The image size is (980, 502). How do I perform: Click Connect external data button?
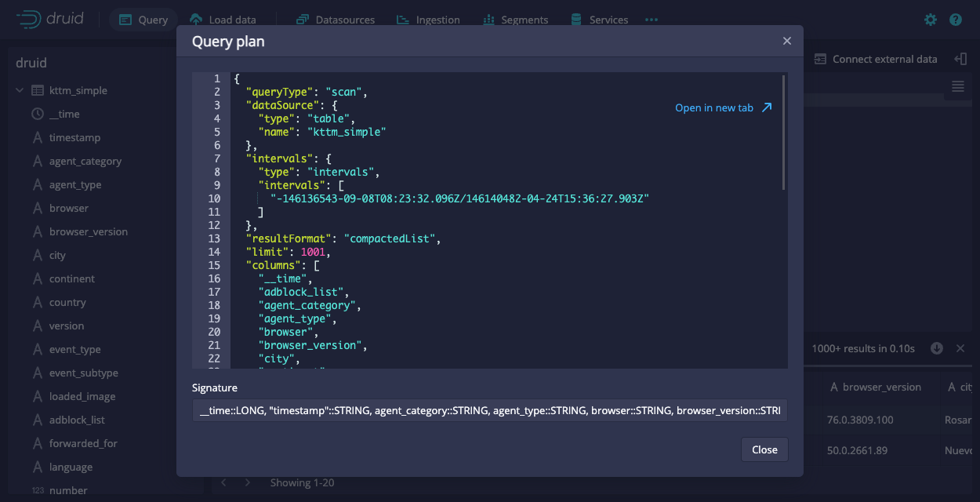[x=876, y=59]
